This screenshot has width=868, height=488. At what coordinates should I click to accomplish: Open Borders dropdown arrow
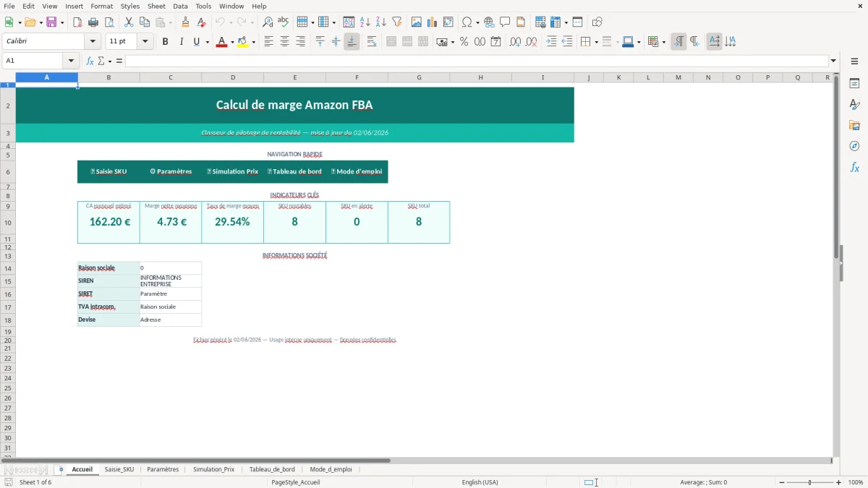coord(595,42)
